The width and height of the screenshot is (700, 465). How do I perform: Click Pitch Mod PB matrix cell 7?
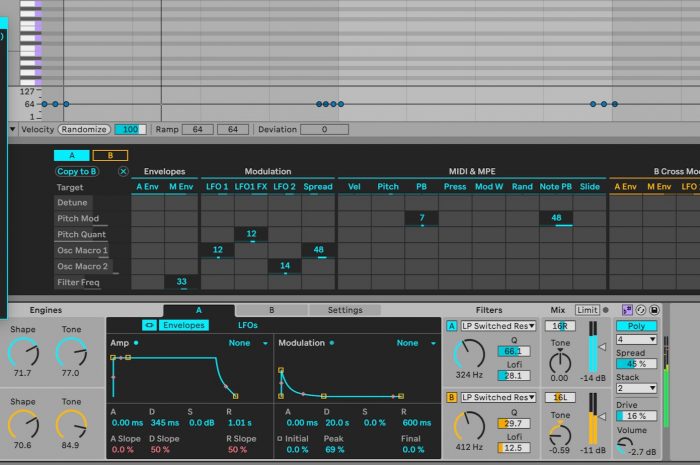[422, 218]
